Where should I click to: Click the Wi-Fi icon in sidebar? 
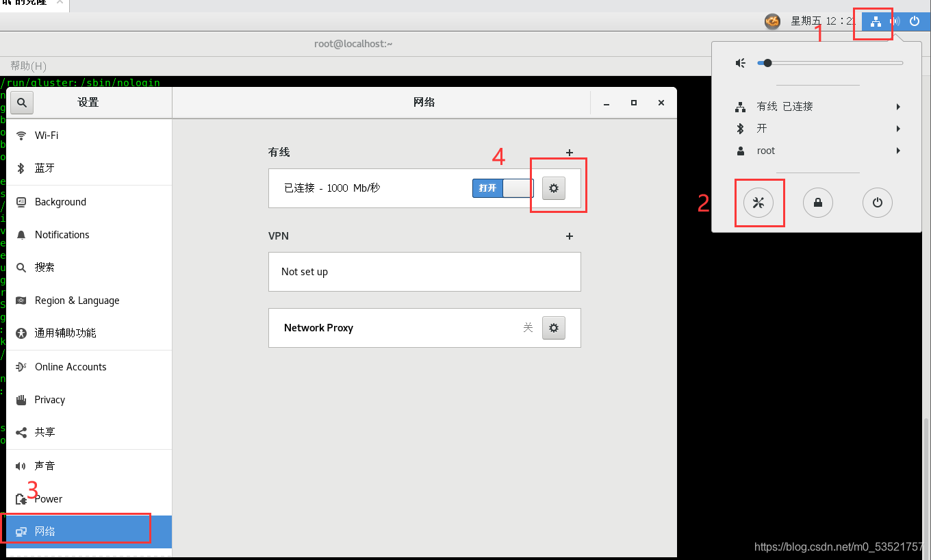21,136
